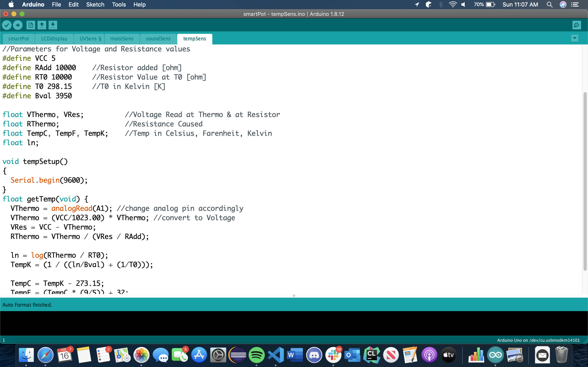Switch to the moistSens tab

(x=122, y=39)
